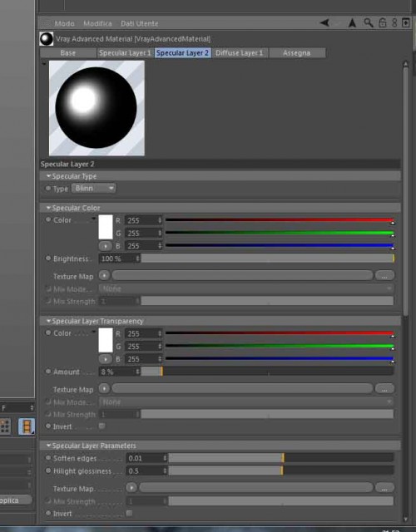Collapse the Specular Layer Parameters section
This screenshot has width=416, height=532.
click(x=48, y=446)
